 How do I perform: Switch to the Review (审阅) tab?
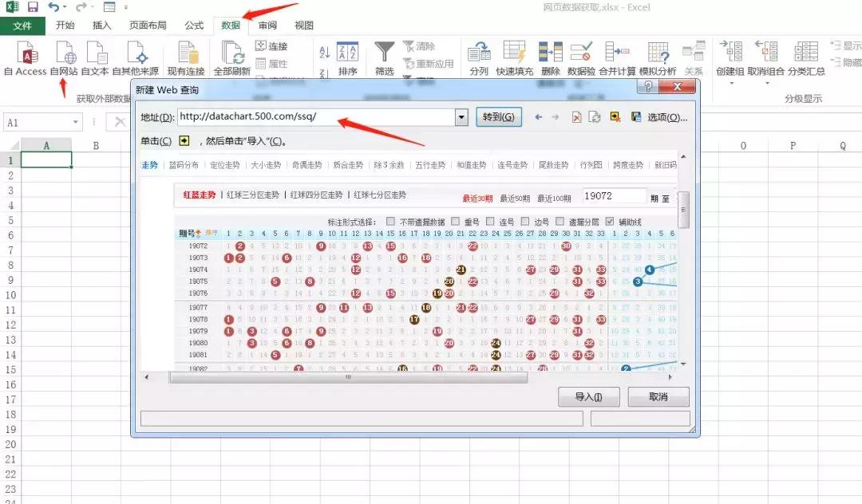[267, 26]
